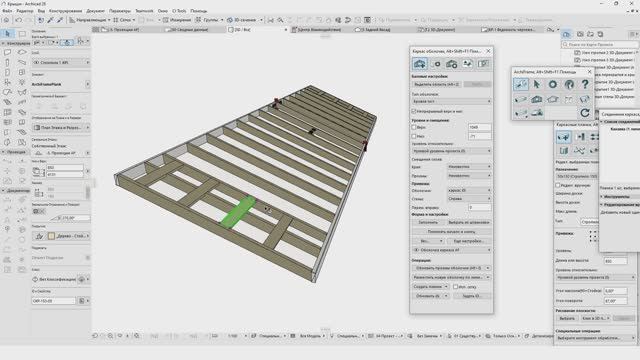Image resolution: width=640 pixels, height=360 pixels.
Task: Toggle the checkbox next to the Создать планки dropdown
Action: pyautogui.click(x=456, y=287)
